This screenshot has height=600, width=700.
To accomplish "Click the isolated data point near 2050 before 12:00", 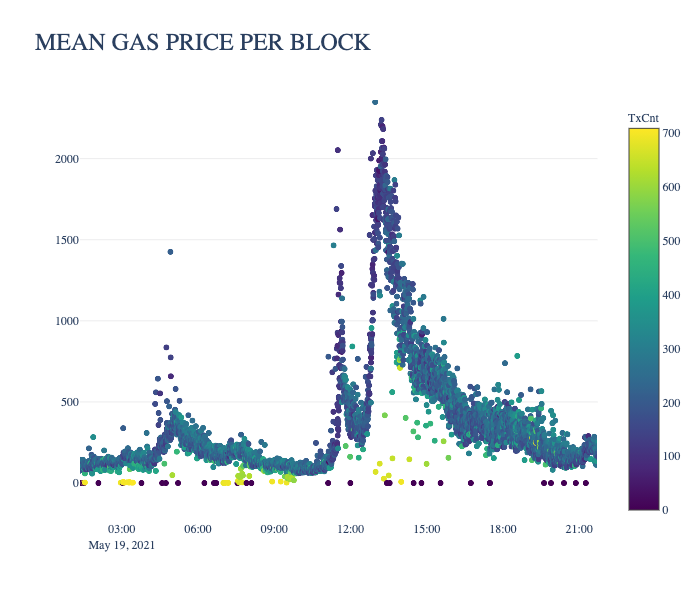I will point(338,150).
